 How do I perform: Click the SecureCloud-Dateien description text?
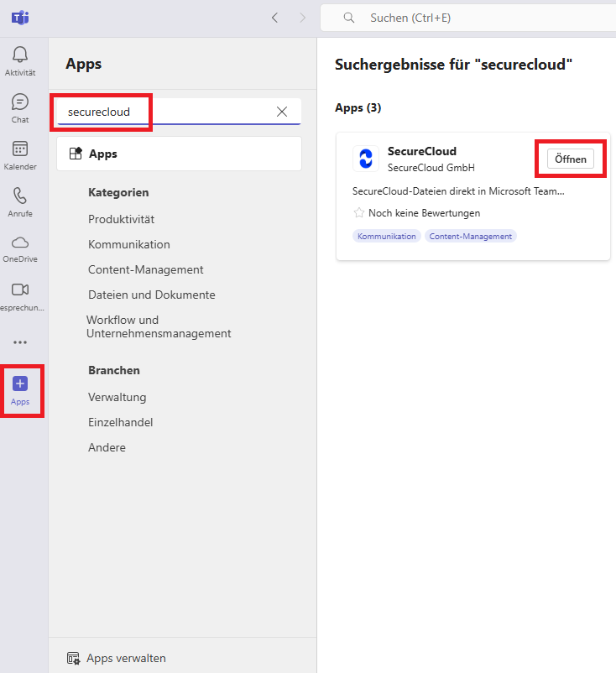[458, 191]
